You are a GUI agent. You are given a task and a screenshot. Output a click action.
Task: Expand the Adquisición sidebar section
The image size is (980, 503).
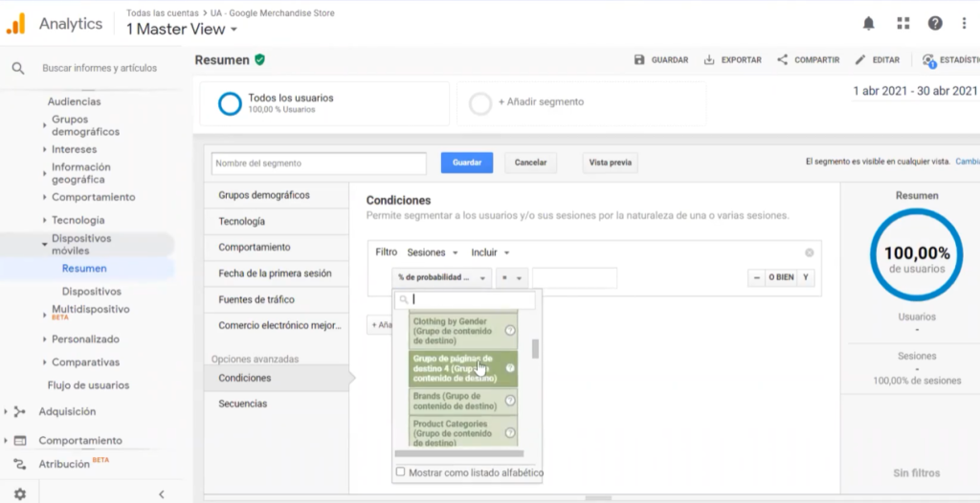click(66, 411)
